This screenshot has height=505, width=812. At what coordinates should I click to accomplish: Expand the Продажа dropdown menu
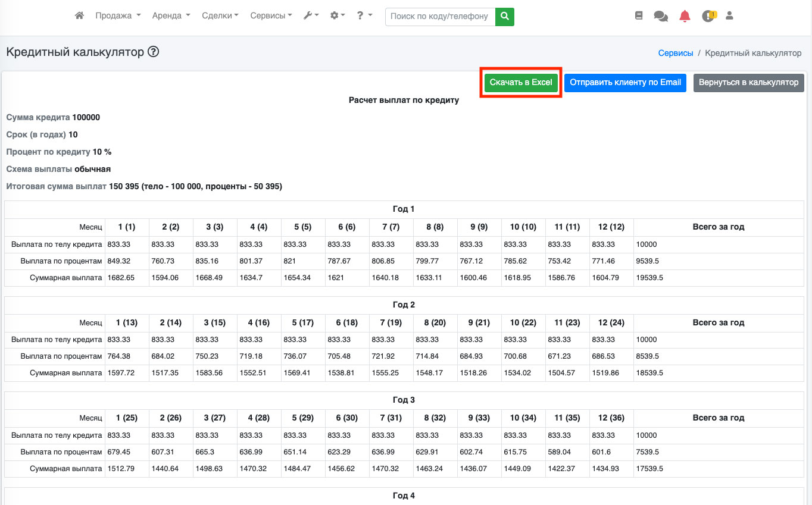coord(118,16)
